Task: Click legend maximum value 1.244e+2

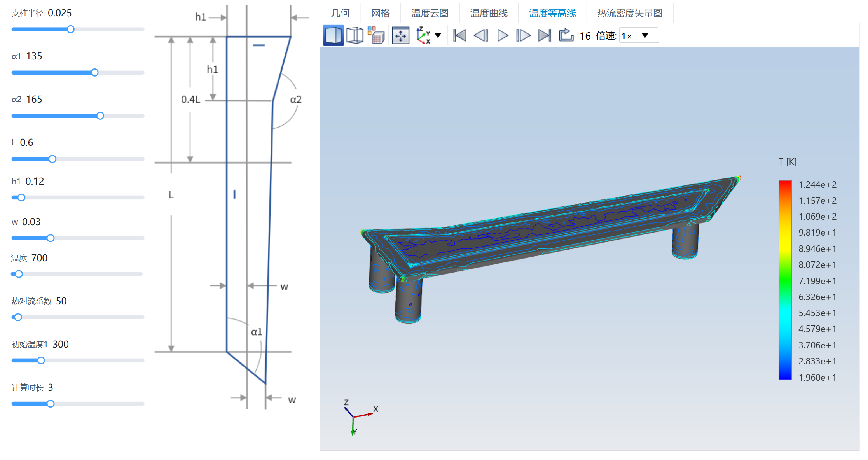Action: pos(817,185)
